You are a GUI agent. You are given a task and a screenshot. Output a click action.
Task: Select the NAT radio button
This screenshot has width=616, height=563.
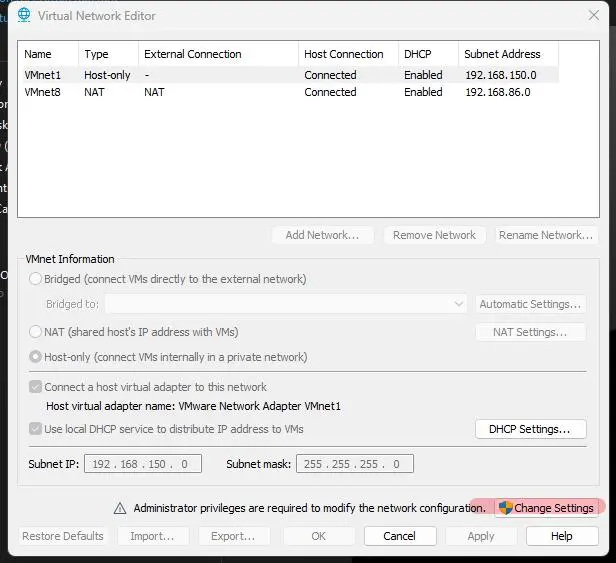coord(35,332)
